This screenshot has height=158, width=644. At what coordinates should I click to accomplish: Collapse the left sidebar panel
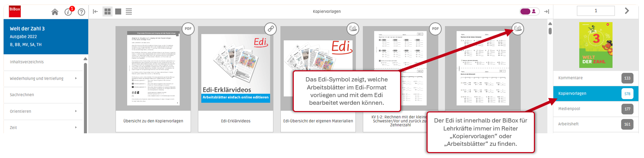[x=95, y=11]
